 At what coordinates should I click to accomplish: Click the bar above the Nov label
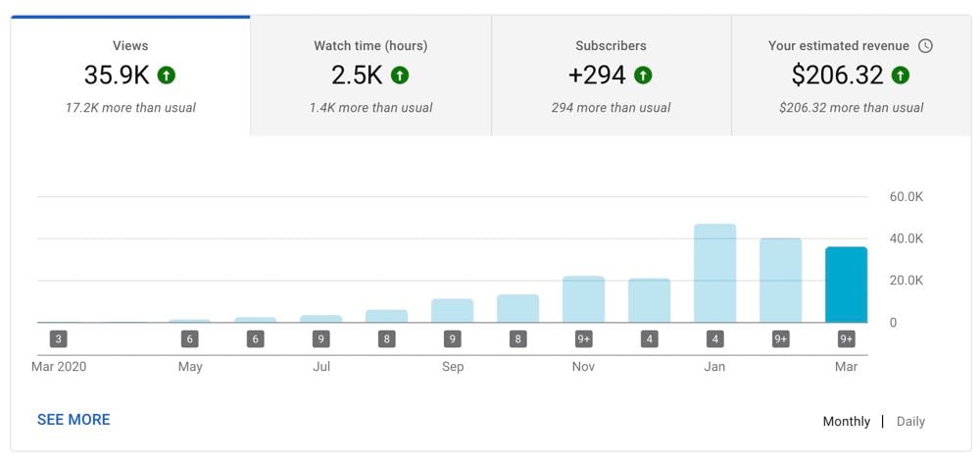pos(584,299)
